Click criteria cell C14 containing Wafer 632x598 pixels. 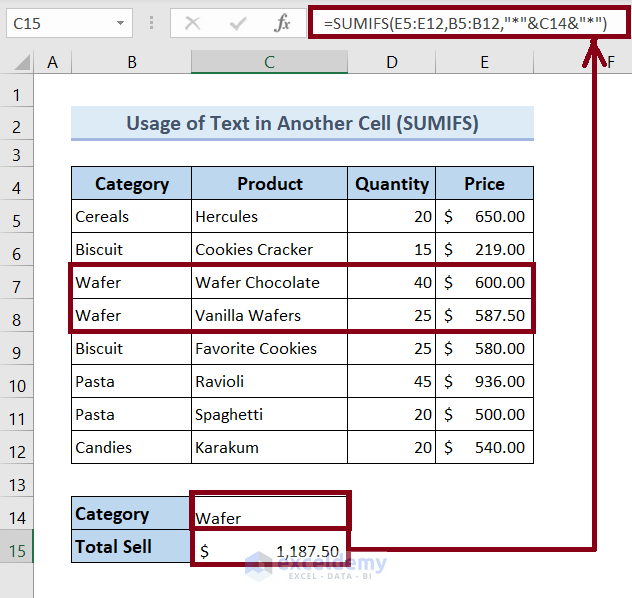[x=270, y=517]
